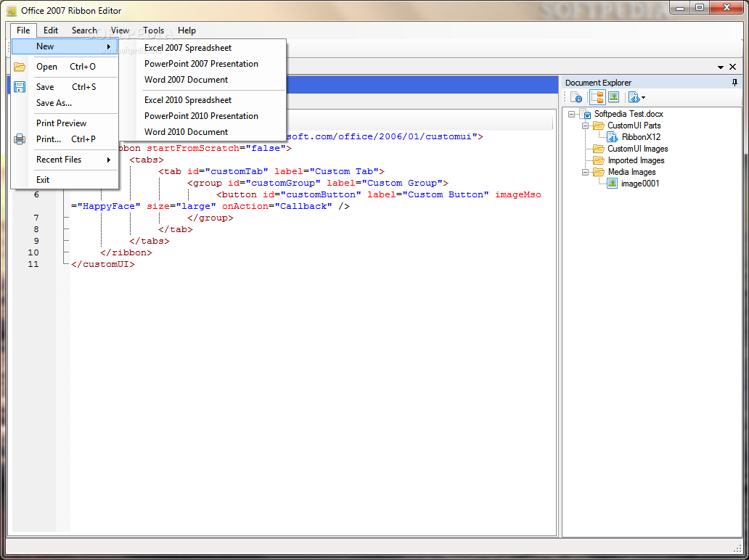Close the active document tab with the X
Image resolution: width=749 pixels, height=560 pixels.
(733, 67)
